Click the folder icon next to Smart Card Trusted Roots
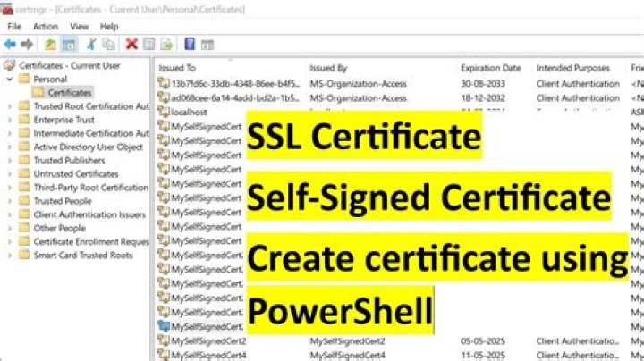The height and width of the screenshot is (361, 644). pos(25,255)
